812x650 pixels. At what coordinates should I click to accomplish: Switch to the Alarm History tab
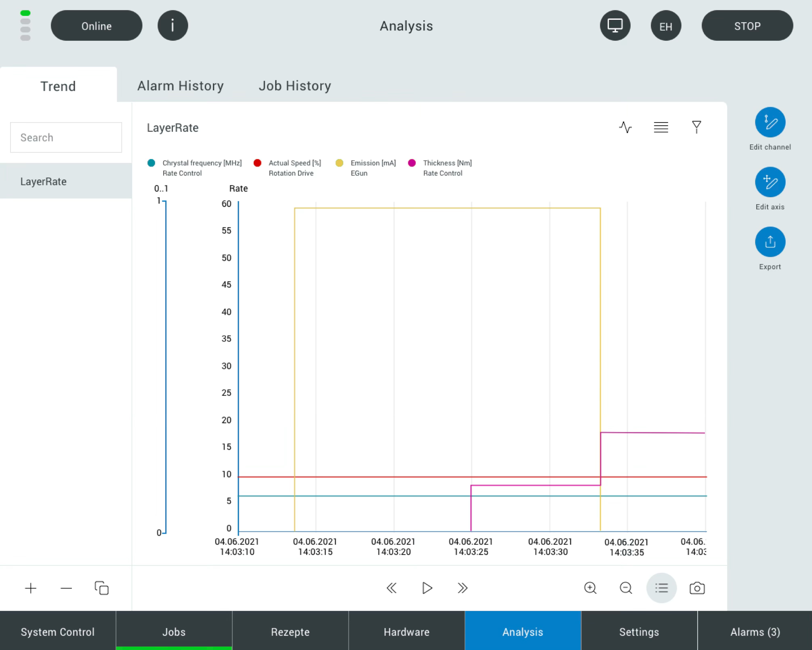click(x=180, y=86)
